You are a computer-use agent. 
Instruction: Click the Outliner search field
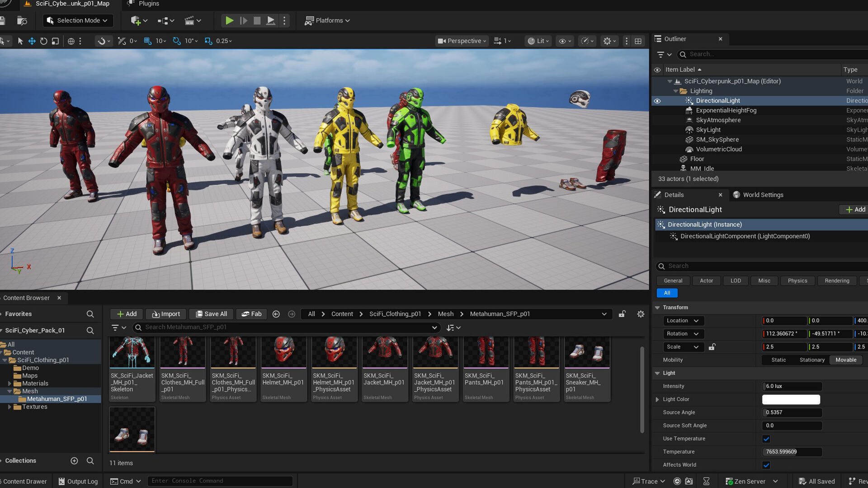point(773,54)
